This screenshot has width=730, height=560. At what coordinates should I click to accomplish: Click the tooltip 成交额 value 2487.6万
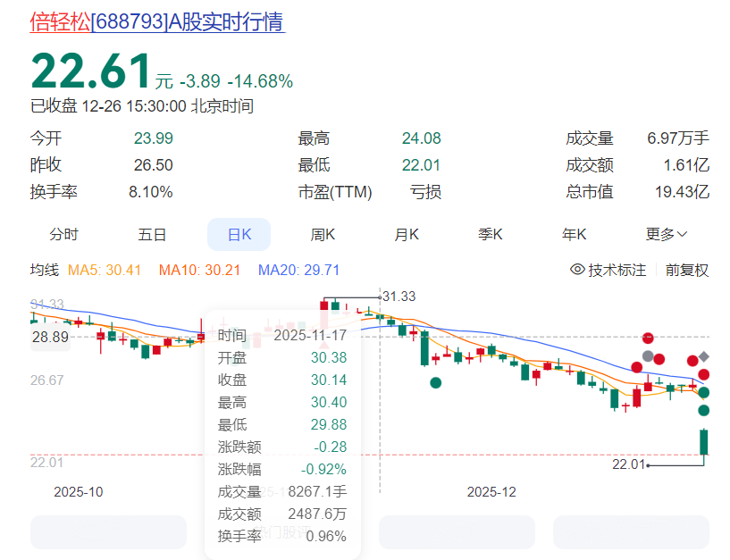click(x=317, y=514)
